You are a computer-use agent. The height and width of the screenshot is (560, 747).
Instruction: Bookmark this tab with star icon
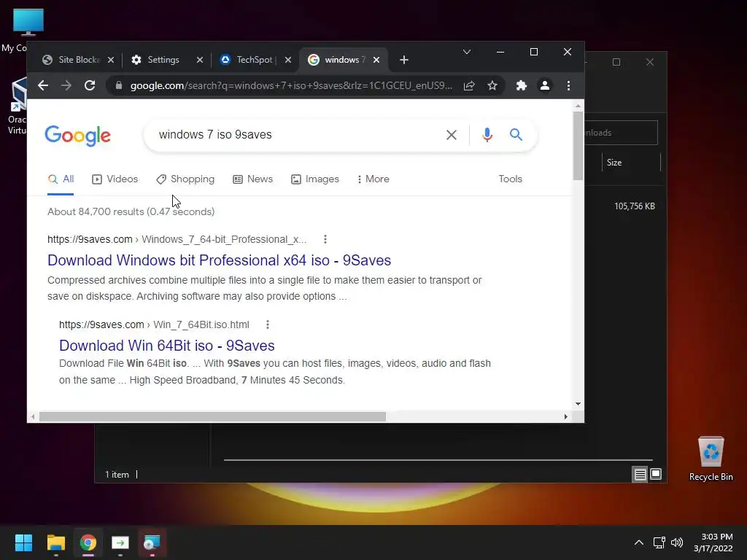tap(492, 86)
